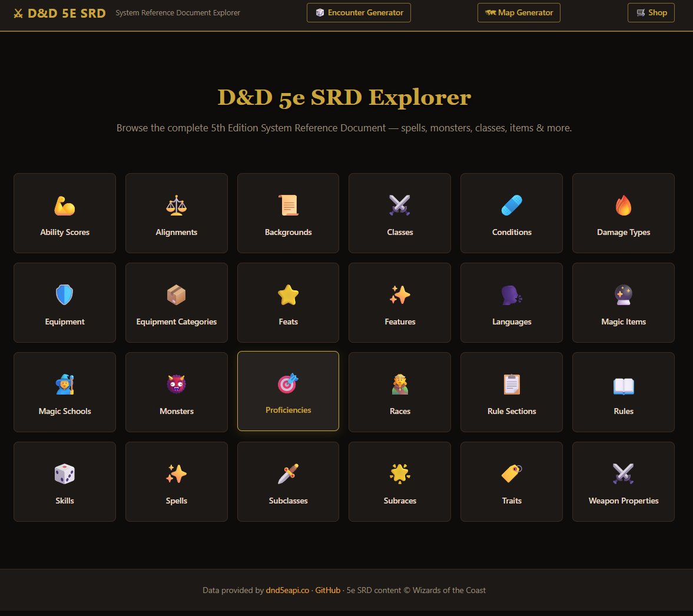Open the Monsters ogre face icon
This screenshot has height=616, width=693.
click(x=177, y=385)
